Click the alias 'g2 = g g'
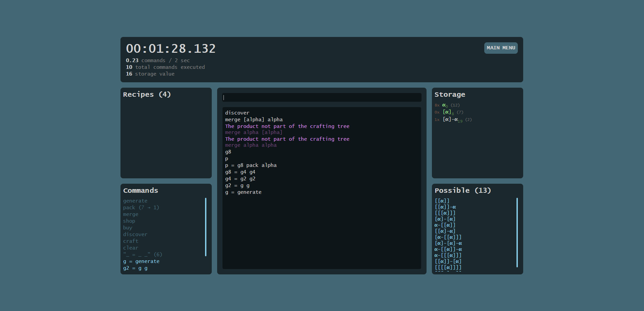 (135, 268)
